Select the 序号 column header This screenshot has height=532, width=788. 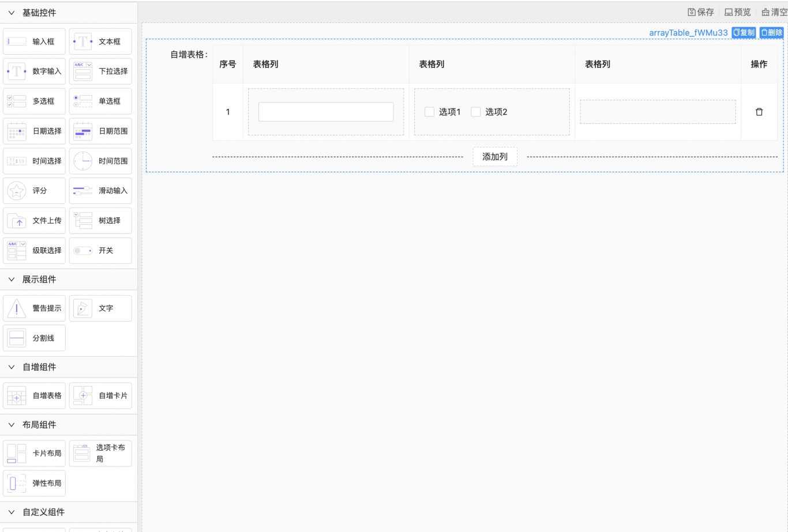point(228,64)
